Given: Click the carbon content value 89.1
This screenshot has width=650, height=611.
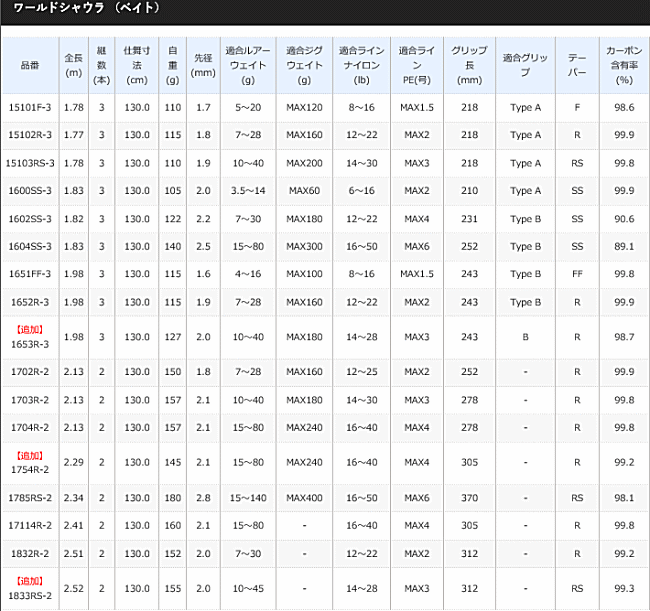Looking at the screenshot, I should click(x=624, y=246).
